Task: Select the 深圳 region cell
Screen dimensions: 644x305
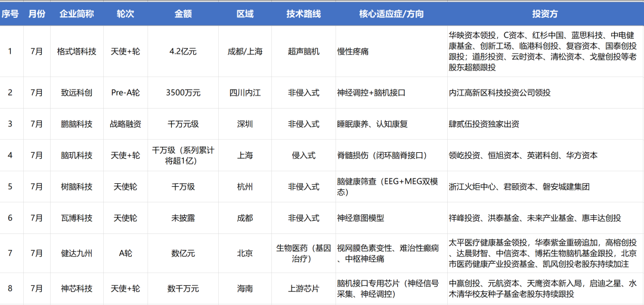Action: coord(245,124)
